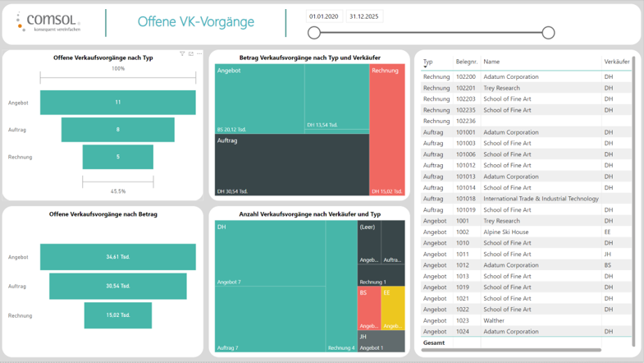Select the Angebot funnel bar showing 11

pos(118,103)
